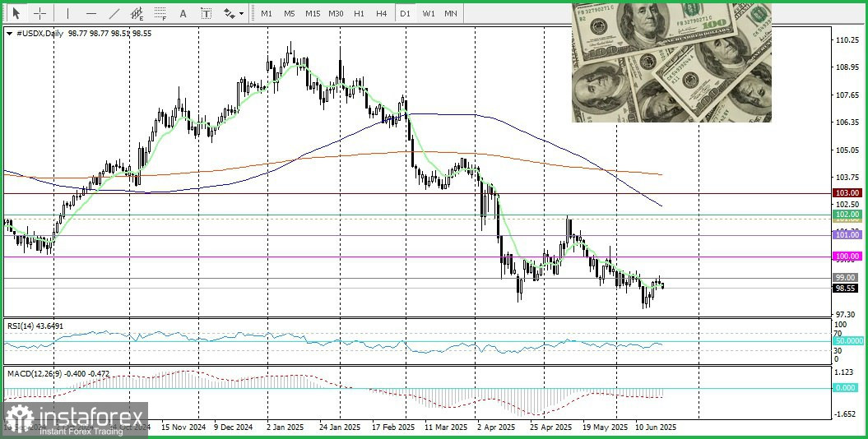The width and height of the screenshot is (868, 439).
Task: Toggle the D1 daily timeframe
Action: 405,13
